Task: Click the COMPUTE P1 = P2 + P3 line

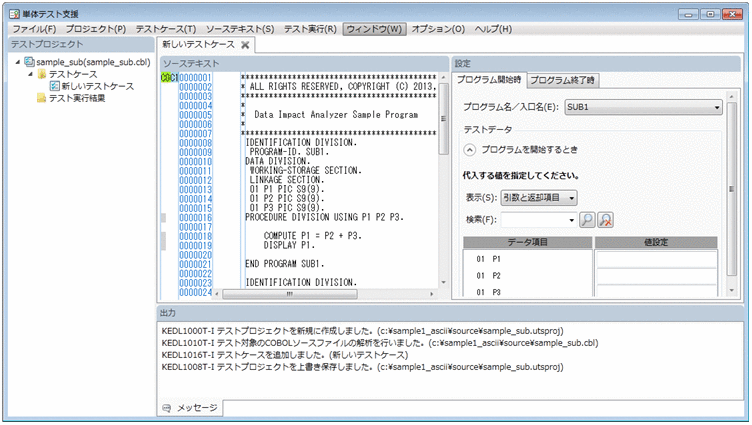Action: [x=313, y=236]
